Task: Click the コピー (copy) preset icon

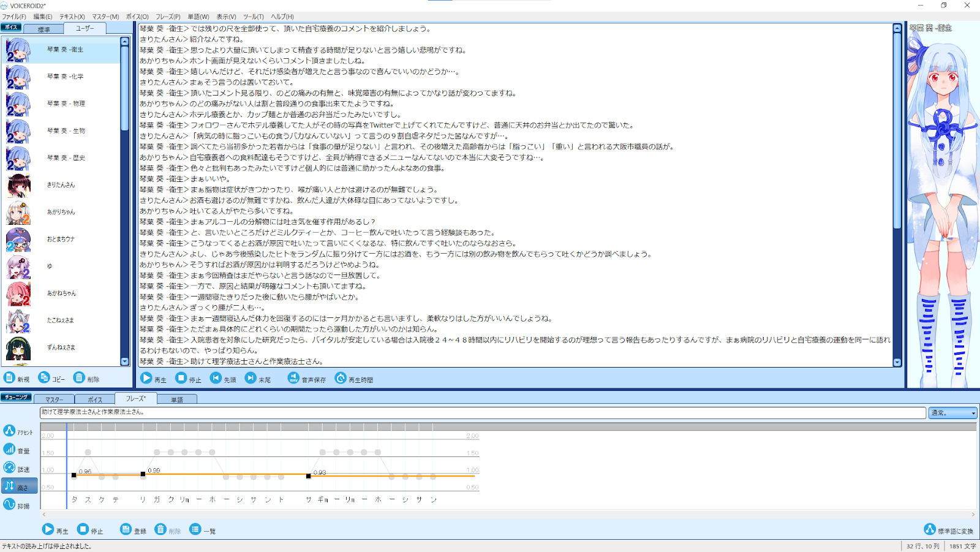Action: click(x=44, y=378)
